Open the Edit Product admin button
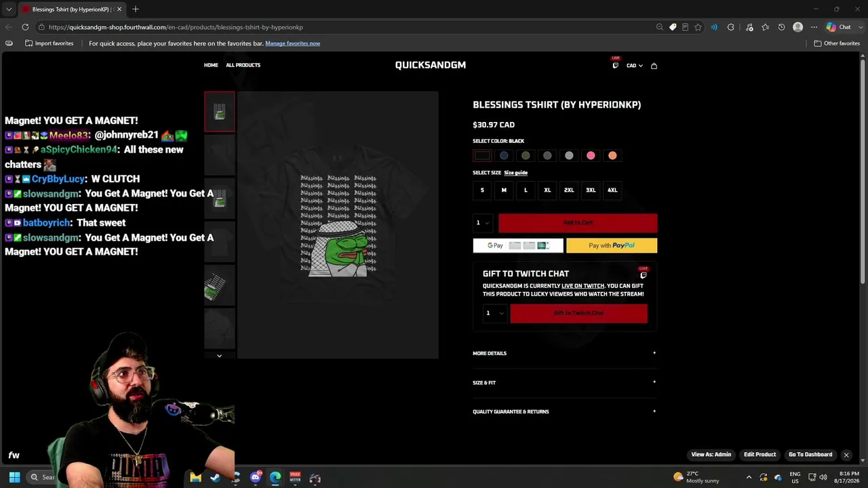 coord(759,455)
